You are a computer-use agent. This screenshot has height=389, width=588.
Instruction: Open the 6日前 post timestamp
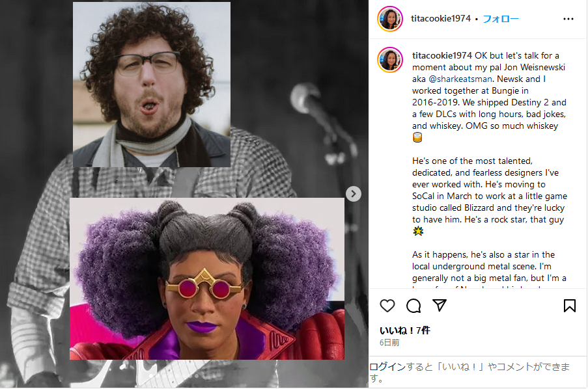pyautogui.click(x=389, y=343)
